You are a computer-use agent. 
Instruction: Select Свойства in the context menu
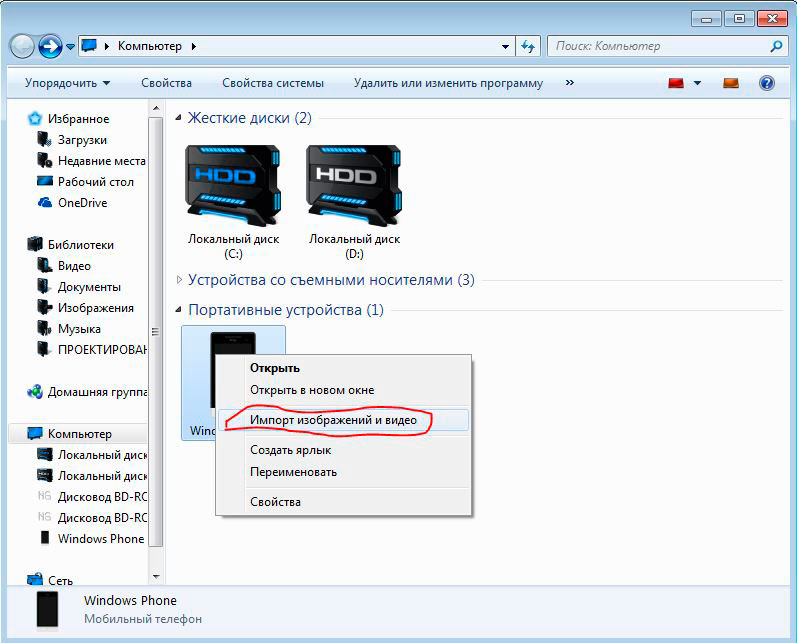pos(275,502)
